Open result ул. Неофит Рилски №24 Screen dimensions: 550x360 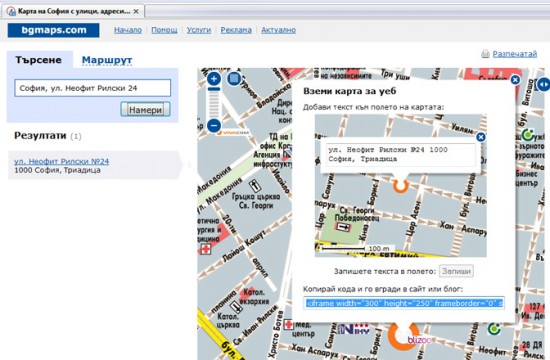61,161
